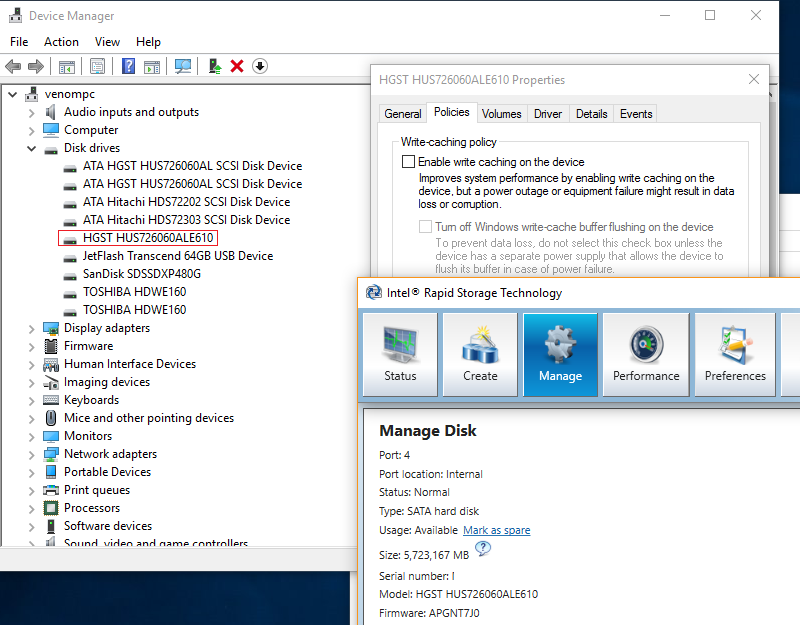
Task: Scan for hardware changes monitor icon
Action: 183,66
